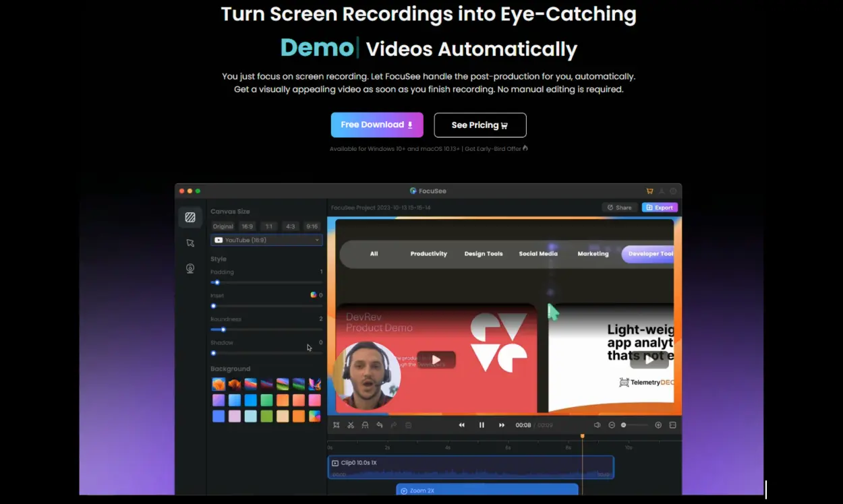Click the FocuSee logo in the title bar

pyautogui.click(x=413, y=191)
